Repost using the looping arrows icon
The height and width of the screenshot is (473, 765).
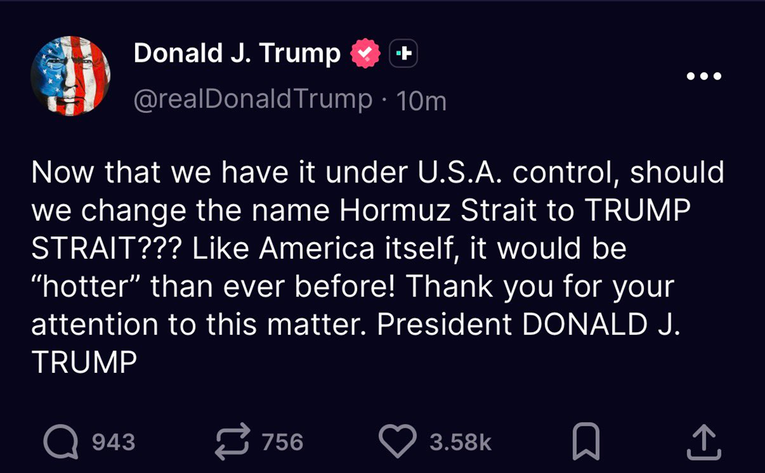(x=233, y=442)
